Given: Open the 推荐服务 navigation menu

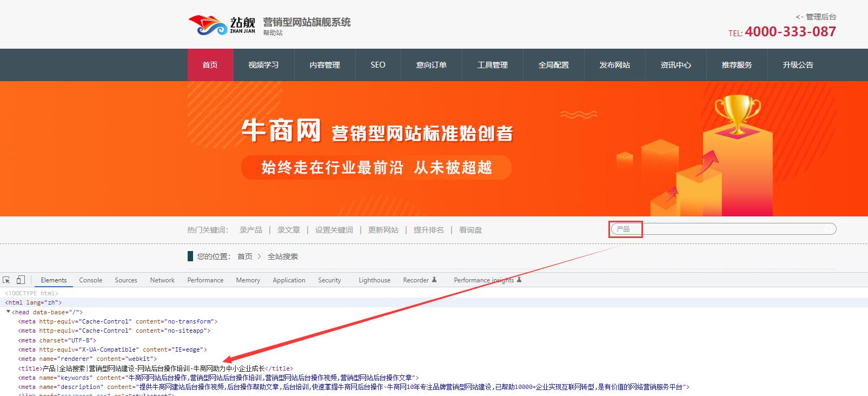Looking at the screenshot, I should coord(737,65).
